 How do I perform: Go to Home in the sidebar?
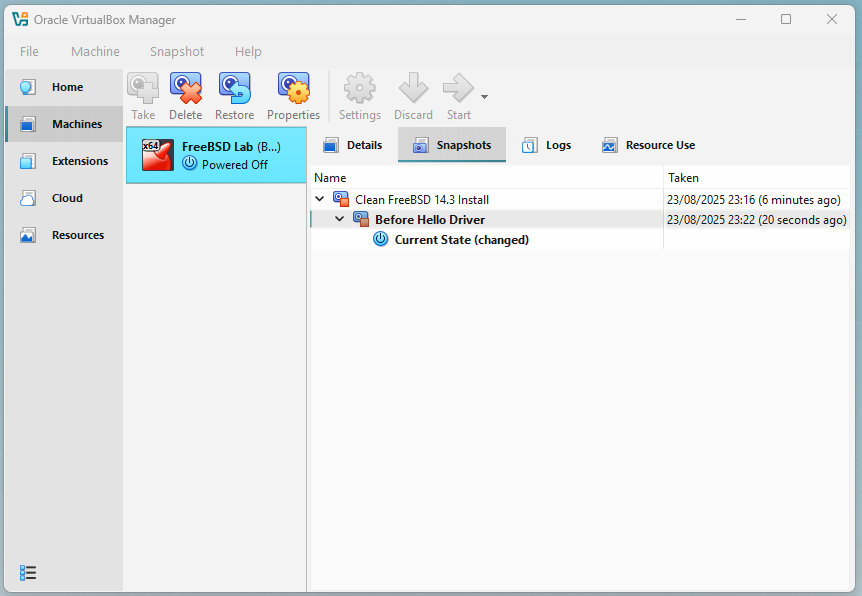64,87
